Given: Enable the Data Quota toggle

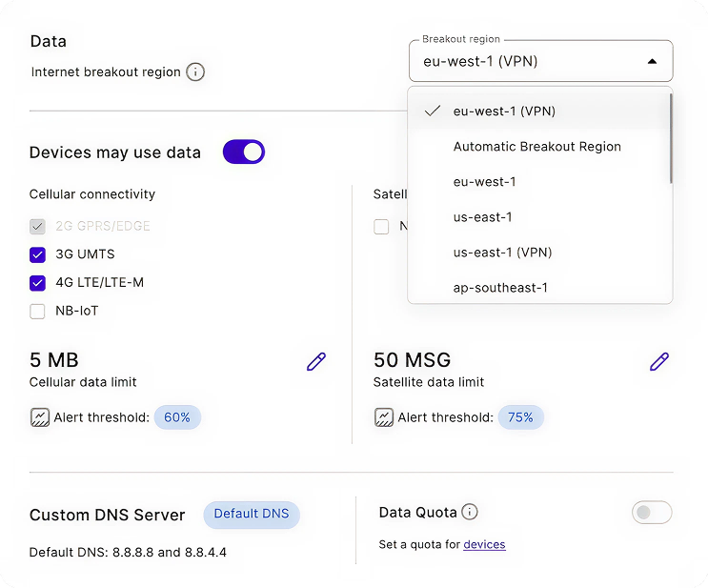Looking at the screenshot, I should coord(652,513).
